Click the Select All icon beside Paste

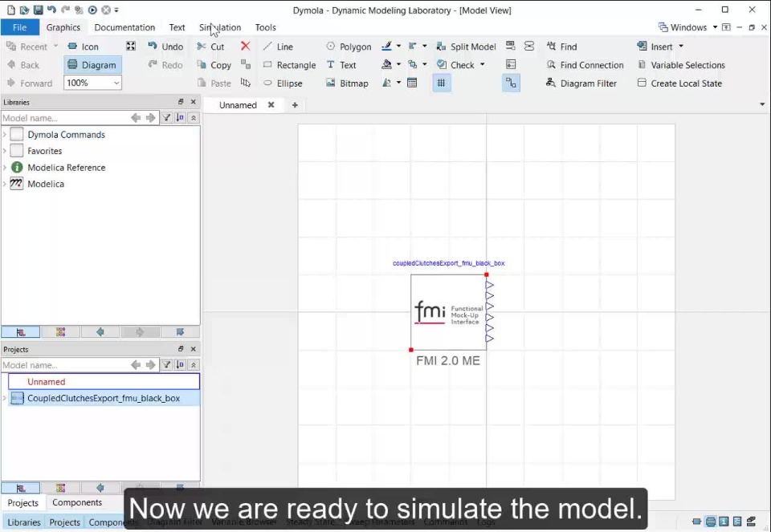[246, 83]
